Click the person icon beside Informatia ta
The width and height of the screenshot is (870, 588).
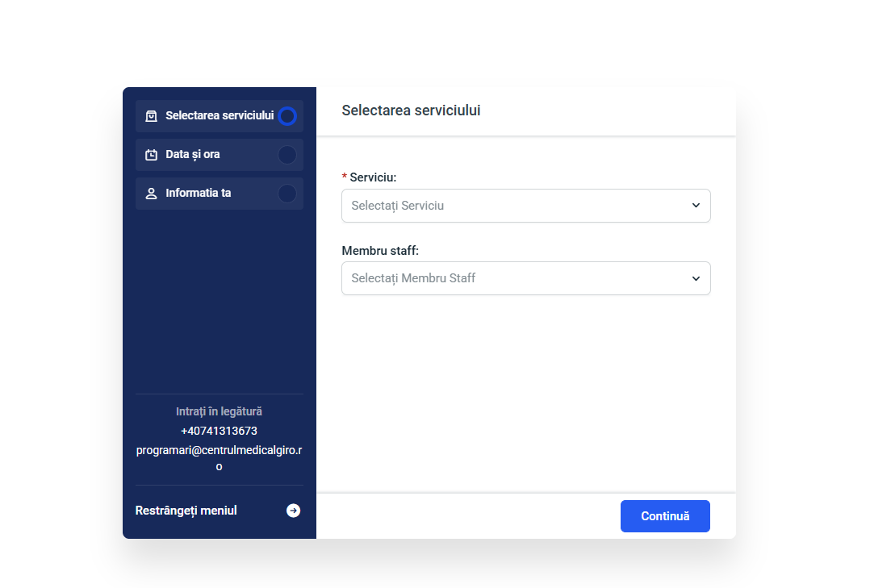[151, 194]
